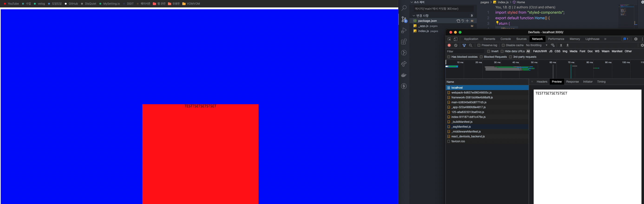Image resolution: width=644 pixels, height=204 pixels.
Task: Open the Docker whale icon in activity bar
Action: coord(404,75)
